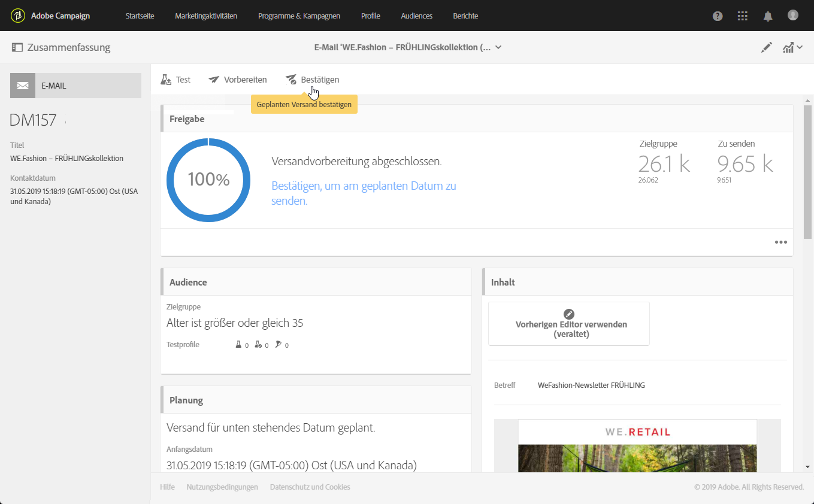
Task: Open the Marketingaktivitäten menu
Action: [206, 16]
